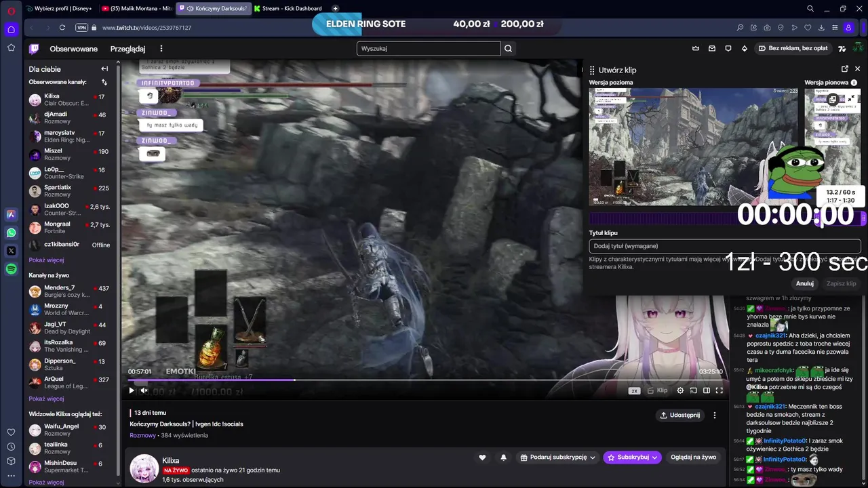Switch the video player to fullscreen
Image resolution: width=868 pixels, height=488 pixels.
(x=719, y=390)
